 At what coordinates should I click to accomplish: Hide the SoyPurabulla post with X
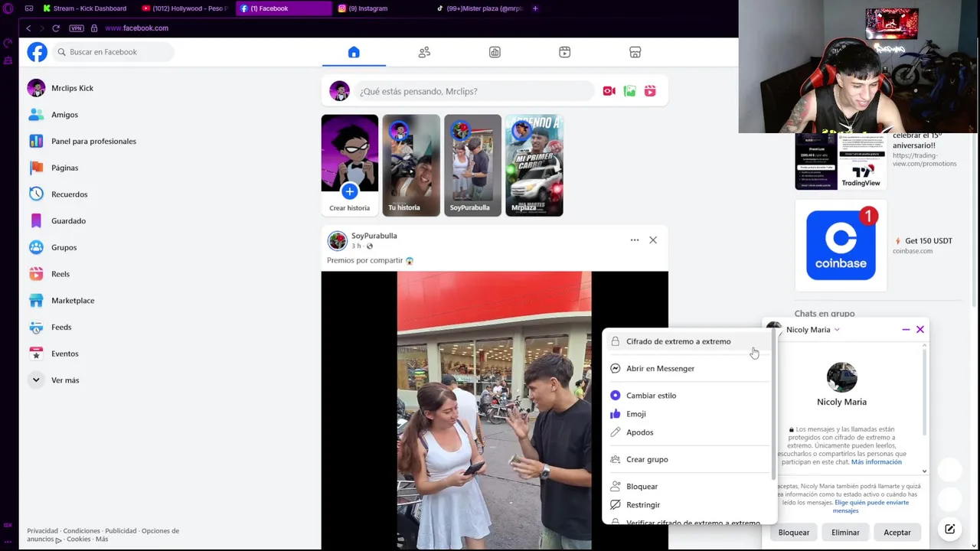click(x=653, y=240)
